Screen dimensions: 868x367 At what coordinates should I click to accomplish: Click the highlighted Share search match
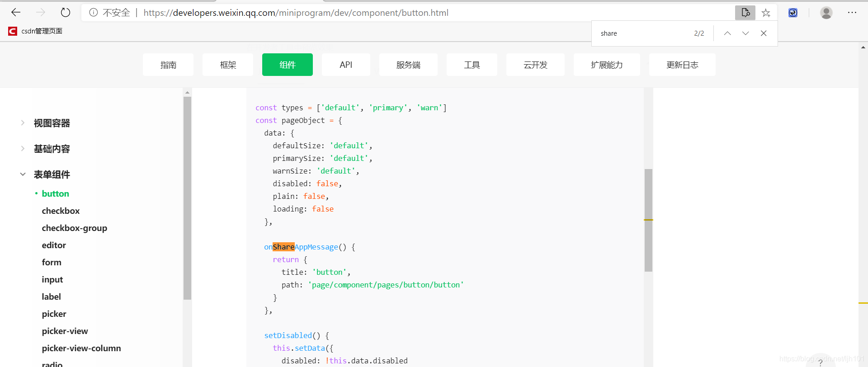pos(283,247)
